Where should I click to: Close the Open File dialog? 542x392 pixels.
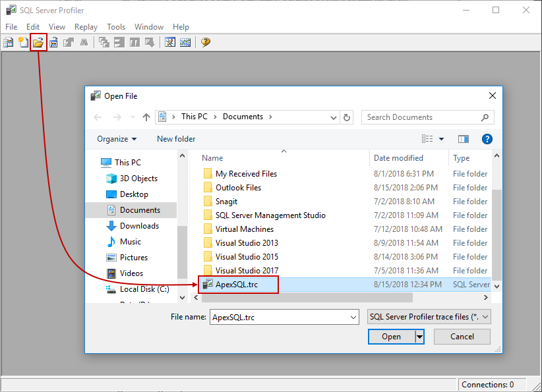(493, 96)
